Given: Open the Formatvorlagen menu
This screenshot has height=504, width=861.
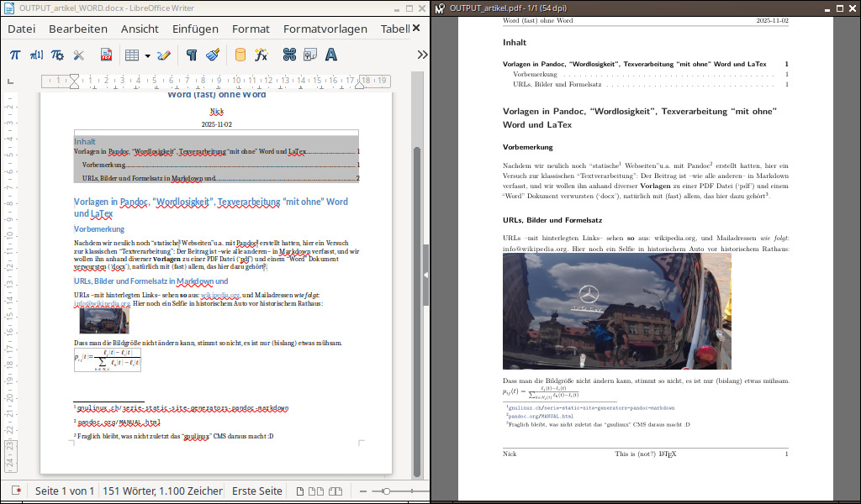Looking at the screenshot, I should (325, 29).
